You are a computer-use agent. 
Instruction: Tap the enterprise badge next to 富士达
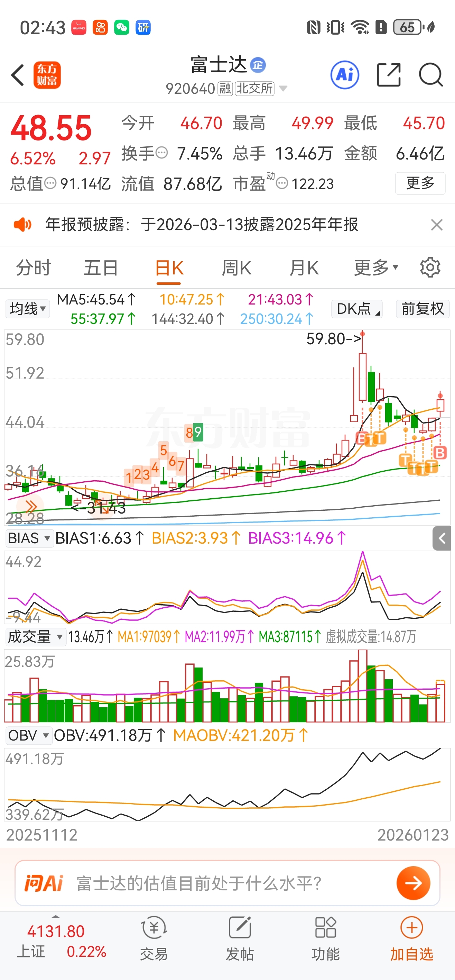[258, 65]
